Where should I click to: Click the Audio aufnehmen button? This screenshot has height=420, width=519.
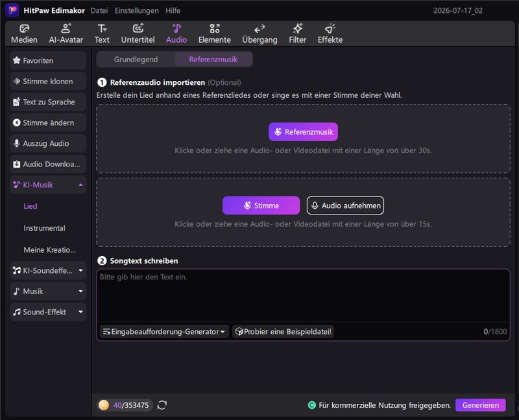[x=345, y=205]
